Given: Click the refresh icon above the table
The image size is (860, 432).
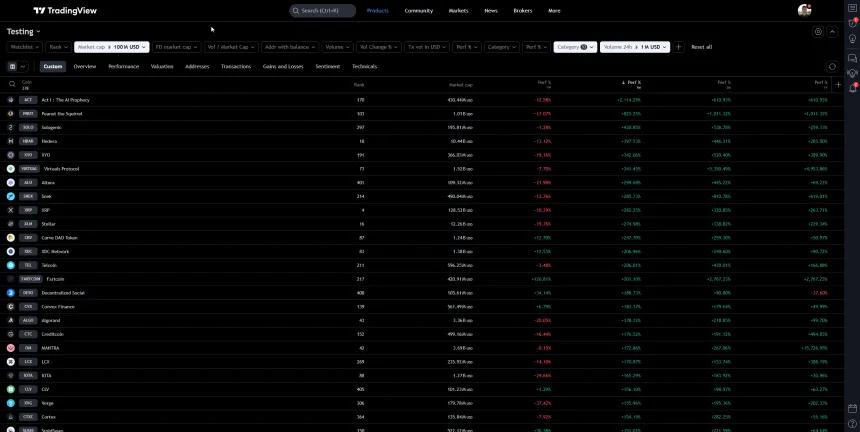Looking at the screenshot, I should click(832, 66).
